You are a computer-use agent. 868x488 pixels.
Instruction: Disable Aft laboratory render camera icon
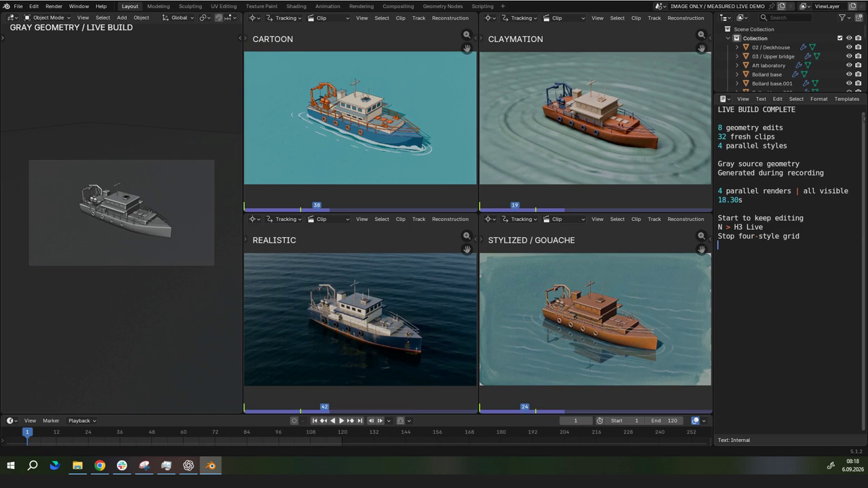click(x=859, y=65)
